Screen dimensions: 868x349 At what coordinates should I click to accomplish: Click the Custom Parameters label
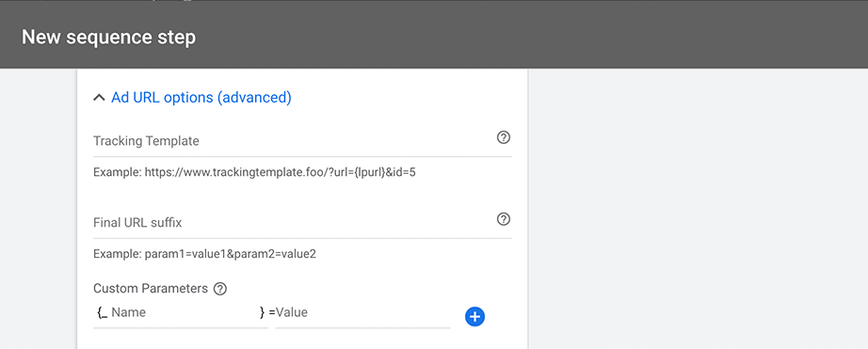pyautogui.click(x=151, y=289)
